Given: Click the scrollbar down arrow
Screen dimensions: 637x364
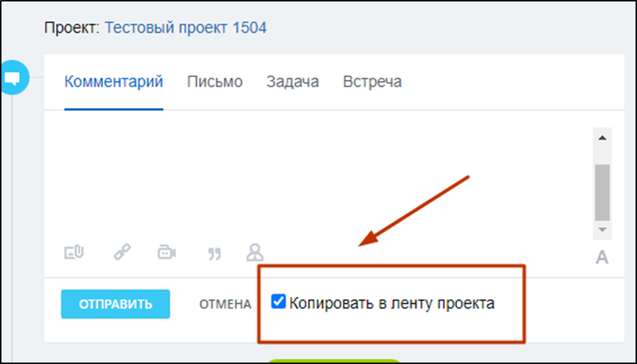Looking at the screenshot, I should coord(602,230).
